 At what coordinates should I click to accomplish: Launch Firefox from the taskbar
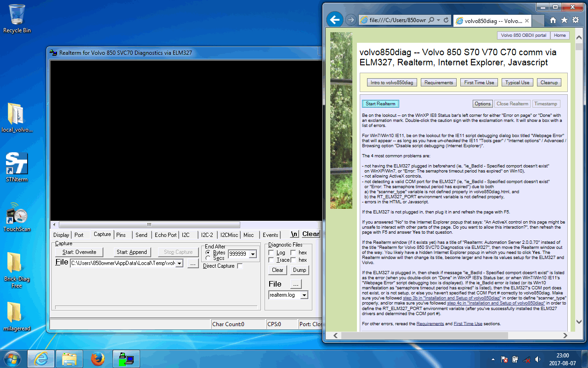tap(98, 358)
